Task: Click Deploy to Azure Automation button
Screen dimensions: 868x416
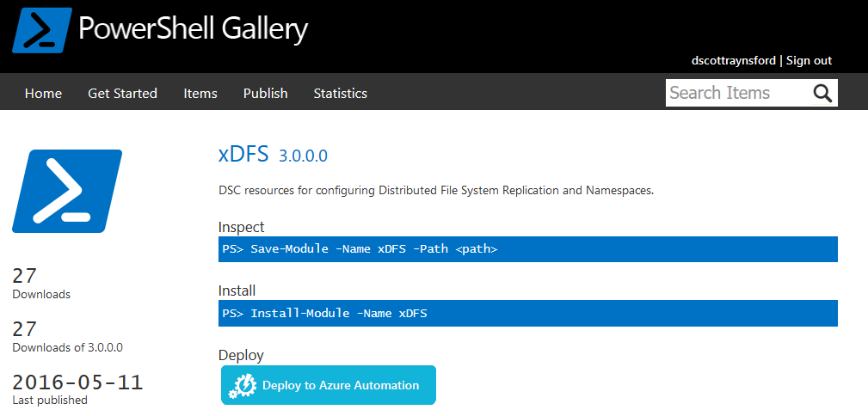Action: [329, 385]
